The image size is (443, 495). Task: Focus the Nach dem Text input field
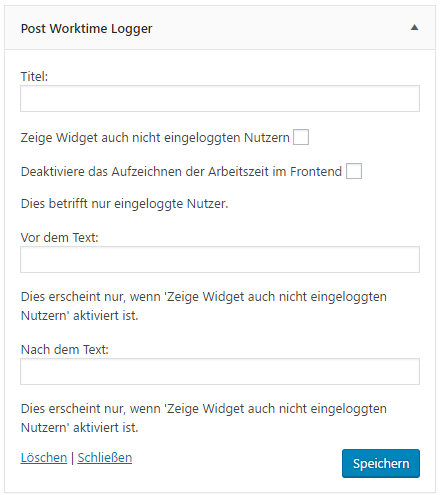tap(220, 372)
